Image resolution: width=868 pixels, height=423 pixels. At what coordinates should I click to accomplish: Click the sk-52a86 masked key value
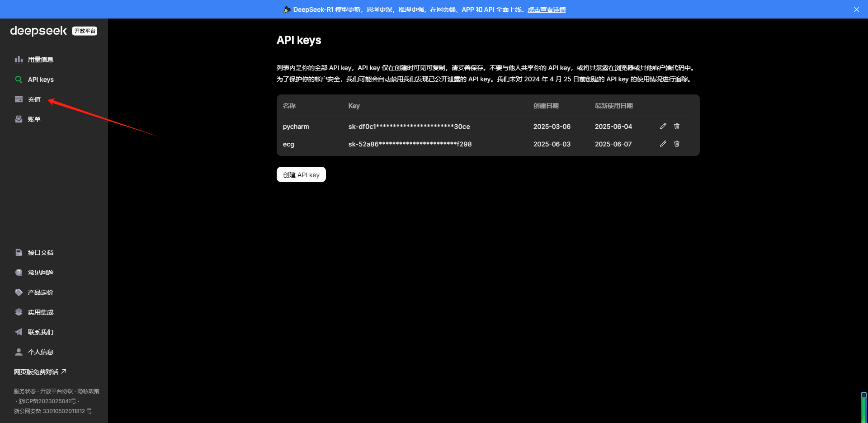click(410, 144)
